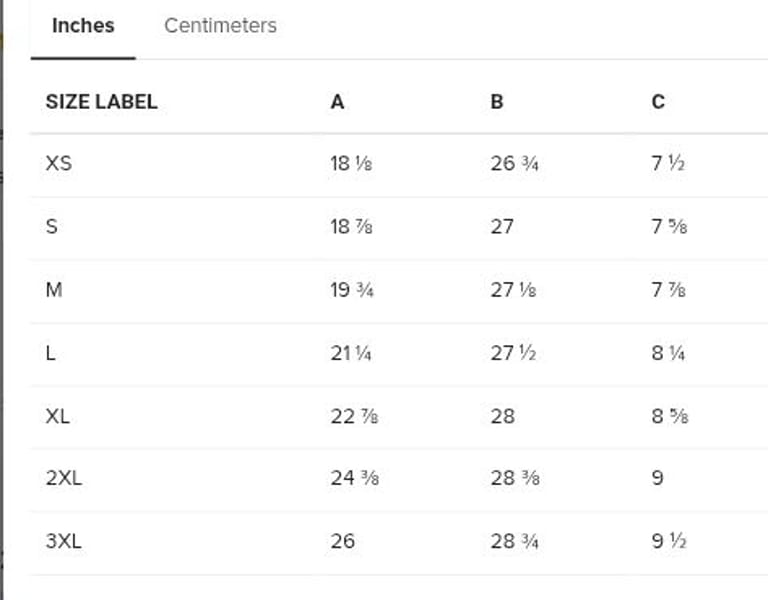Select the 3XL size row label
Screen dimensions: 768x600
point(64,542)
